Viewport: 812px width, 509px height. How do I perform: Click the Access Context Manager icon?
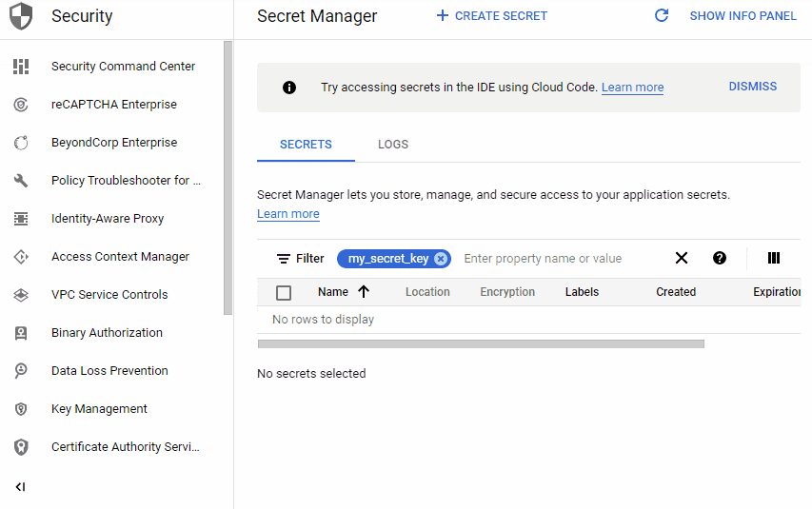(21, 257)
